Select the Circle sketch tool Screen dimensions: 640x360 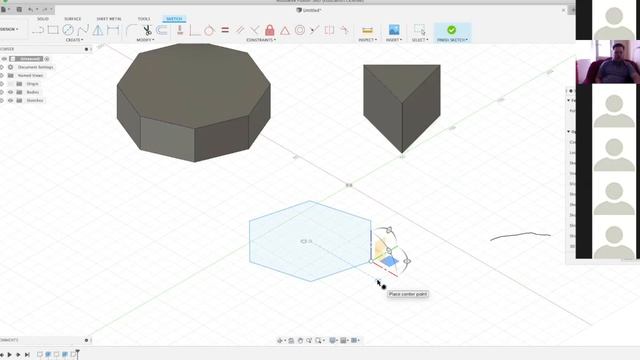68,30
